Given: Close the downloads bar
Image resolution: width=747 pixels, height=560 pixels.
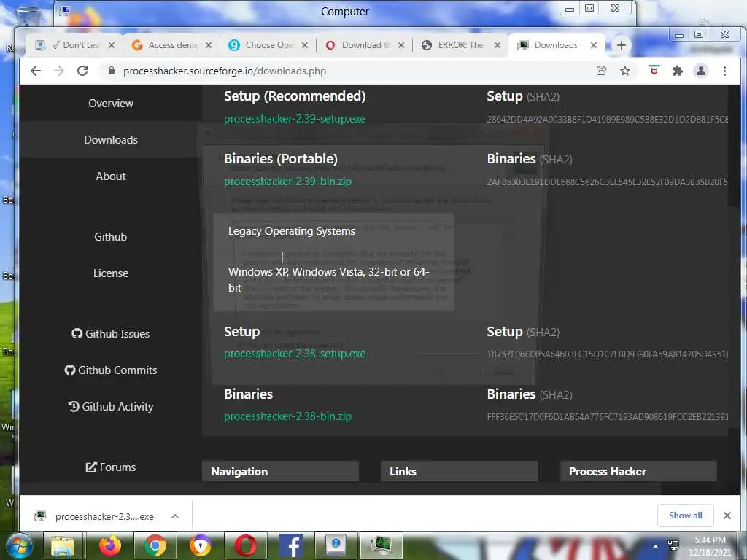Looking at the screenshot, I should click(x=727, y=516).
